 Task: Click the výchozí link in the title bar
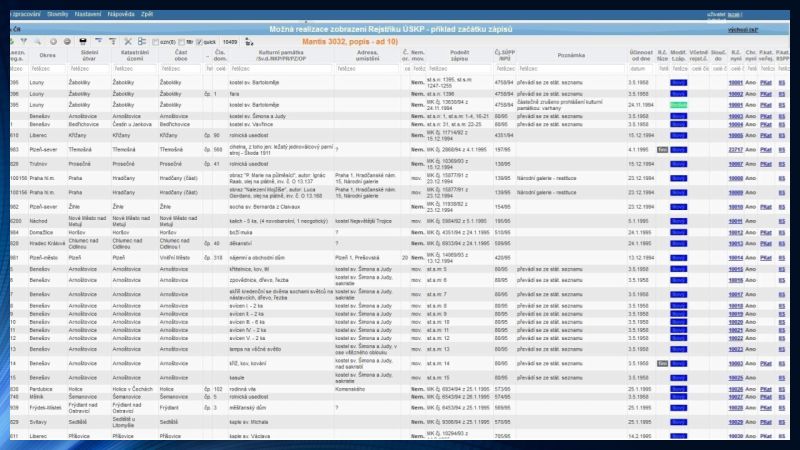coord(743,30)
